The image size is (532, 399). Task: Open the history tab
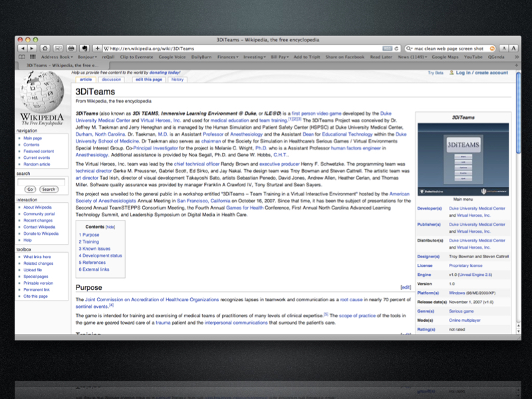tap(177, 79)
